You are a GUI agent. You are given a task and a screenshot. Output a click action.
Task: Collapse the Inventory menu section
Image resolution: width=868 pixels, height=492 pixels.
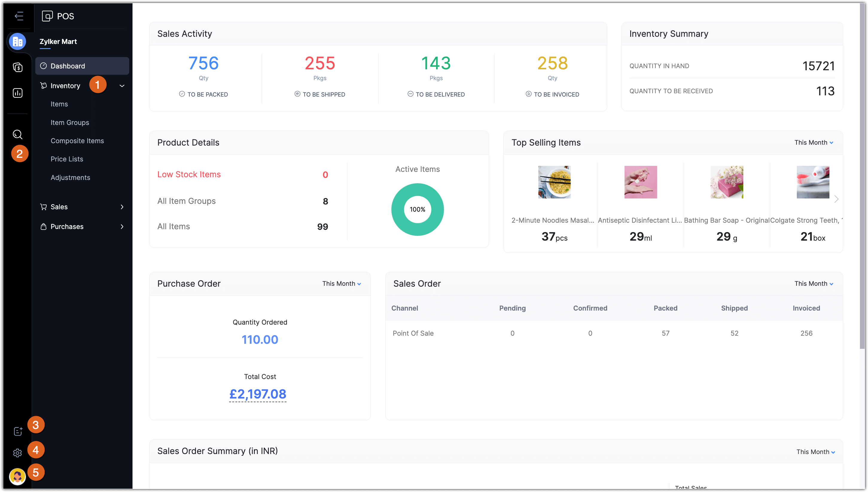(122, 86)
